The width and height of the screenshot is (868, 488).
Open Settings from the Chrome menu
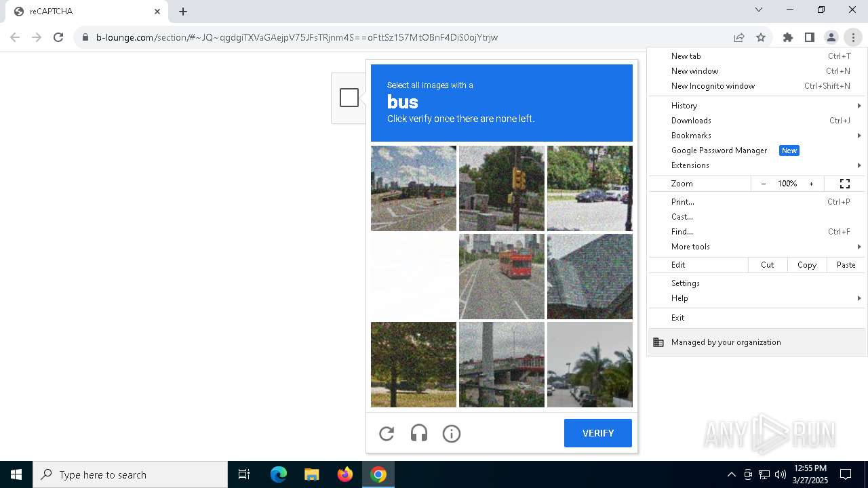tap(757, 283)
